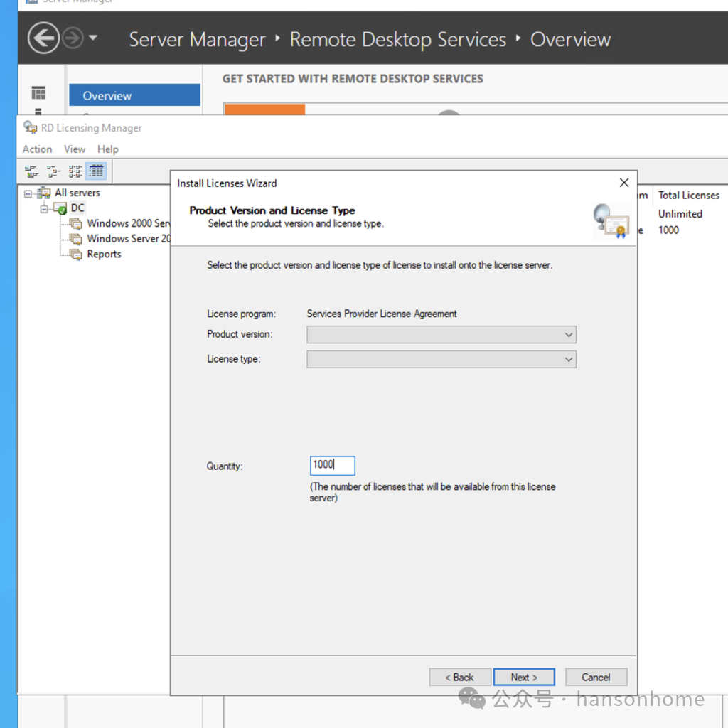Click the Server Manager dashboard icon
This screenshot has width=728, height=728.
[x=38, y=93]
